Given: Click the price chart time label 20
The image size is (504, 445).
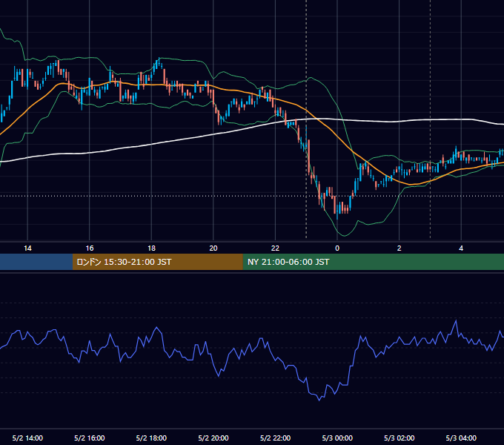Looking at the screenshot, I should click(213, 248).
